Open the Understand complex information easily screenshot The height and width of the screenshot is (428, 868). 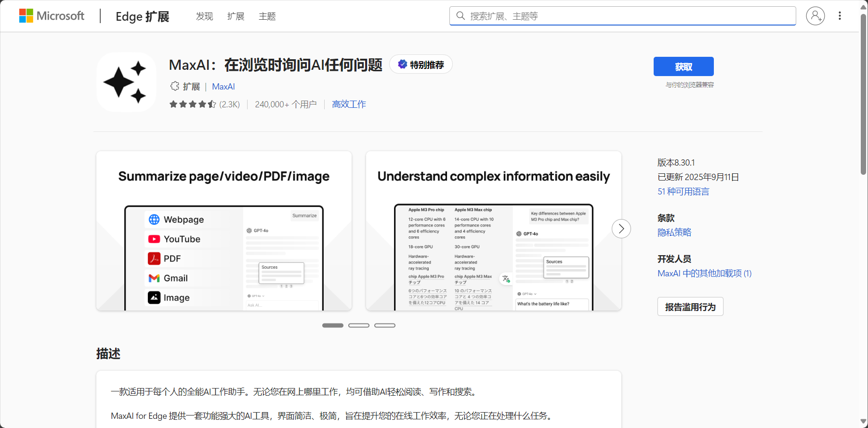494,231
